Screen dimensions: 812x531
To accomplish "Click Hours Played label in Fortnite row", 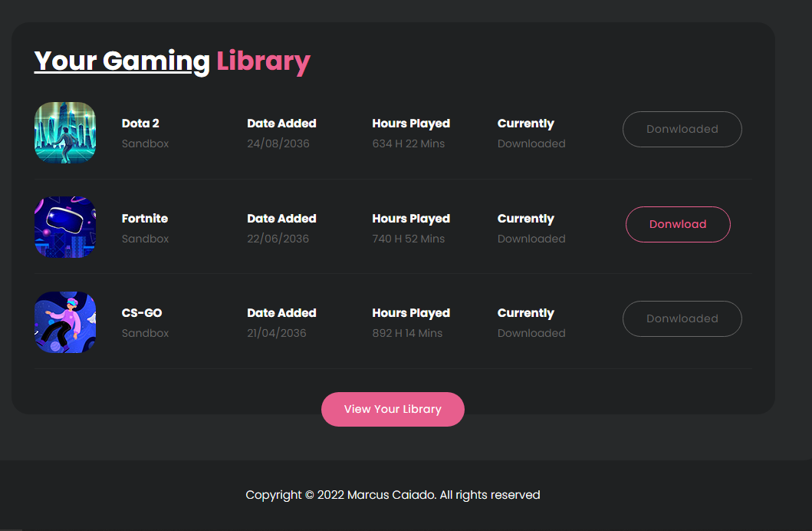I will 411,219.
